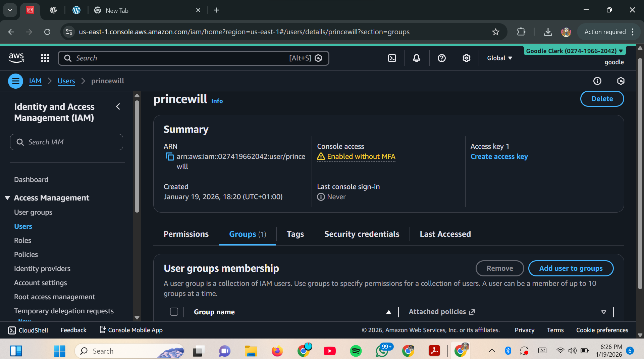Click the sidebar vertical scrollbar thumb
The width and height of the screenshot is (644, 359).
point(137,156)
